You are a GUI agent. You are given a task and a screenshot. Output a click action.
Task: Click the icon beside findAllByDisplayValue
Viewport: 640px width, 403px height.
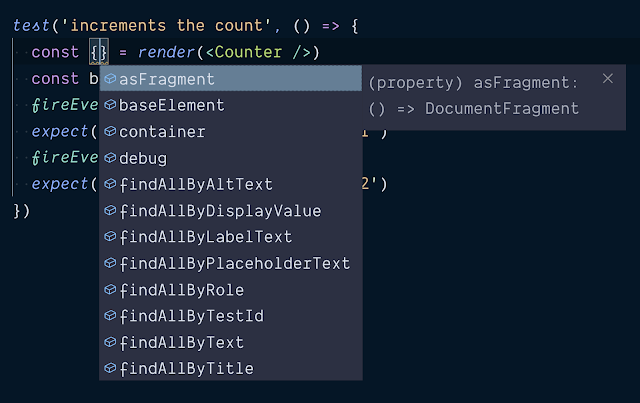click(110, 210)
